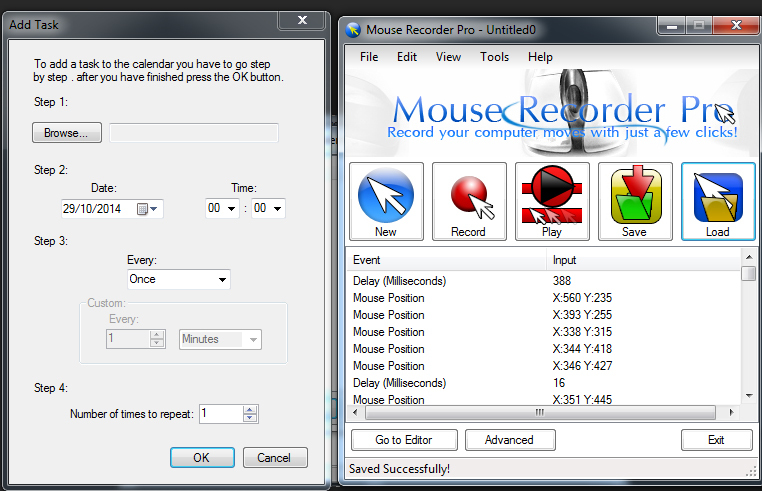Expand the hours Time dropdown
Screen dimensions: 762x491
[x=231, y=209]
